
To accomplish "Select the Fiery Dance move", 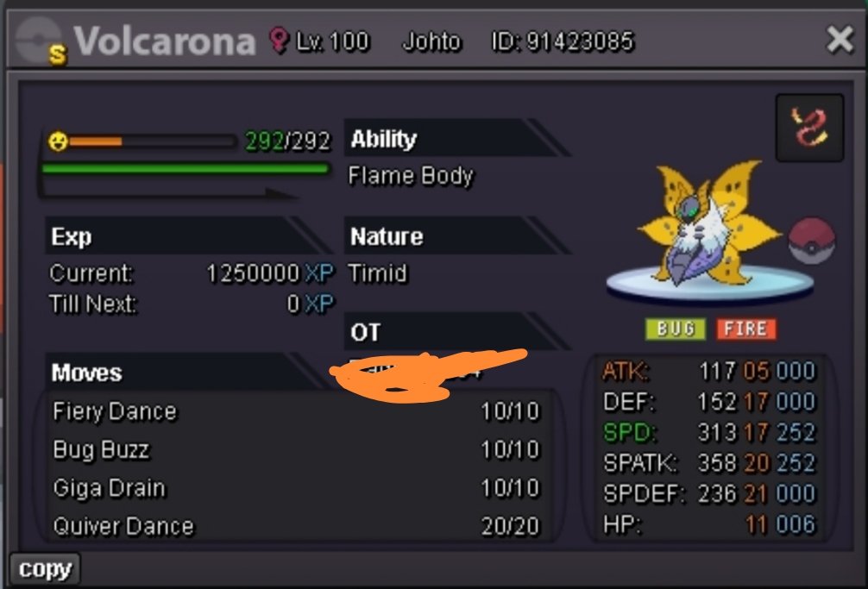I will pos(296,411).
